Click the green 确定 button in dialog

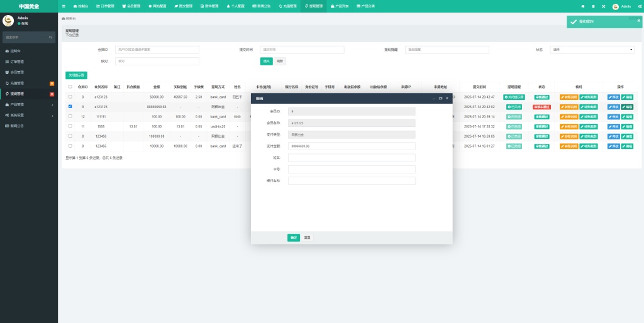click(293, 238)
